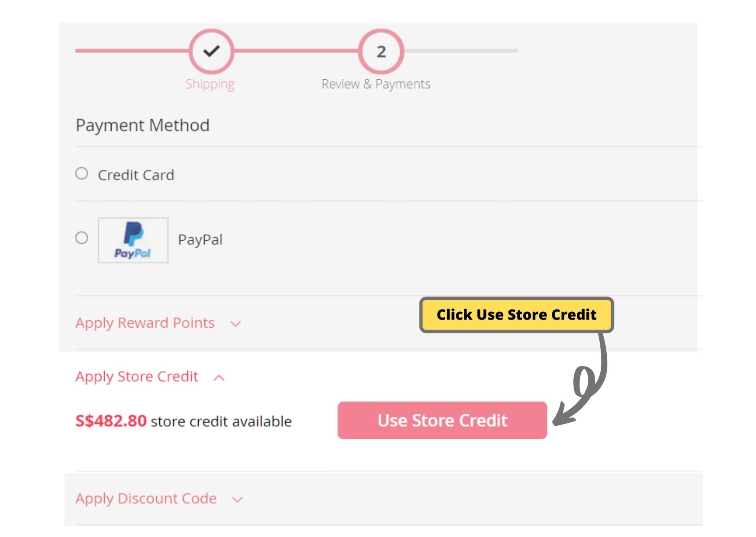Click the yellow Click Use Store Credit callout
This screenshot has width=756, height=537.
coord(516,315)
